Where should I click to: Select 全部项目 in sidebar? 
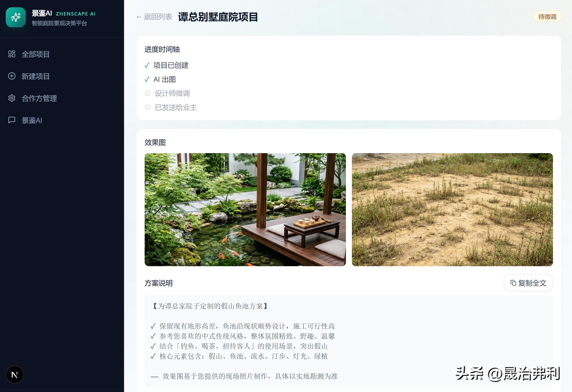tap(36, 54)
